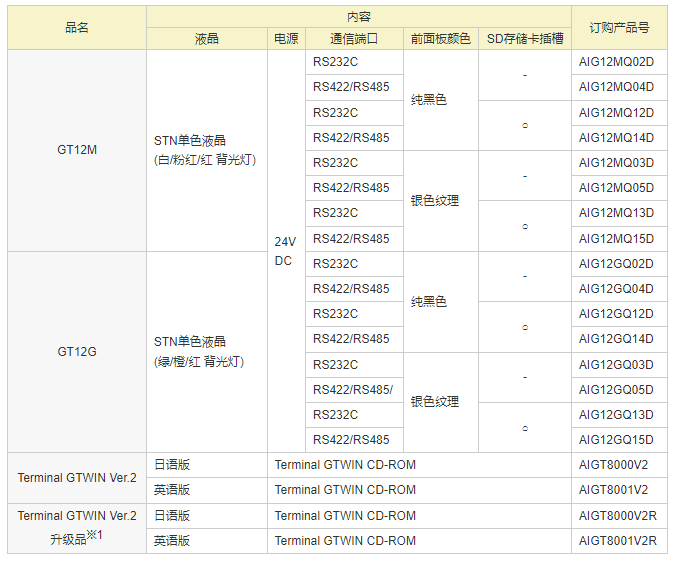
Task: Select the 绿/橙/红 背光灯 LCD cell
Action: tap(206, 352)
